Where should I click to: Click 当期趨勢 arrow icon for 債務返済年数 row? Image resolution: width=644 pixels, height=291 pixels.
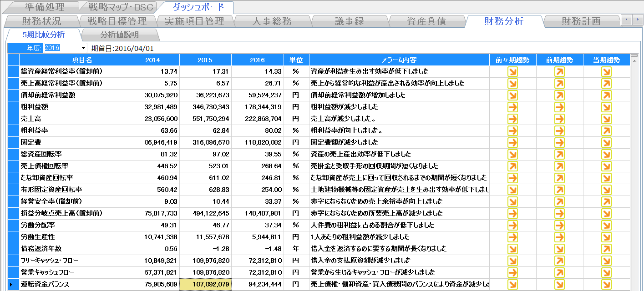606,249
